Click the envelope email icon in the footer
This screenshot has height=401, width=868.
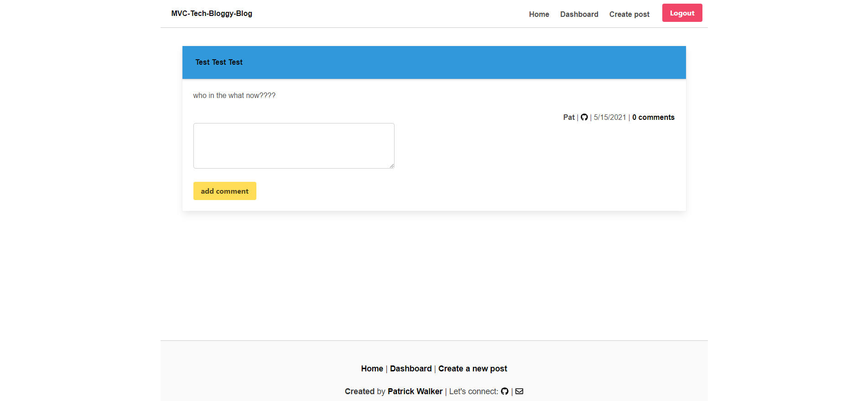[519, 391]
